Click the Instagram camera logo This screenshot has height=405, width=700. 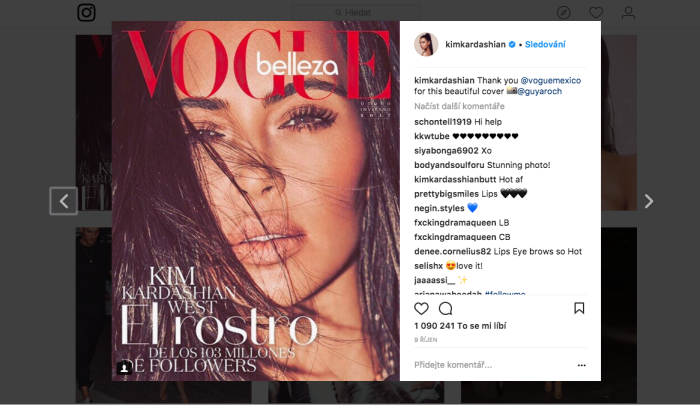(87, 13)
